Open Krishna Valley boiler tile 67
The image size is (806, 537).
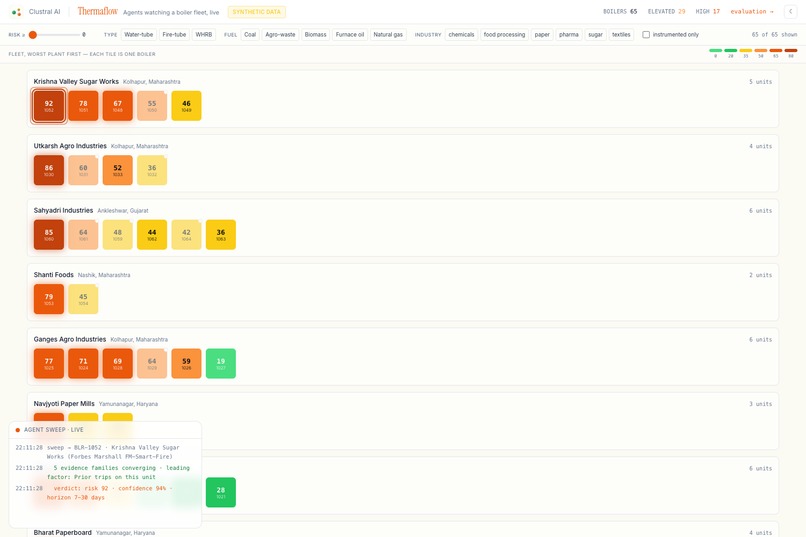(x=118, y=106)
